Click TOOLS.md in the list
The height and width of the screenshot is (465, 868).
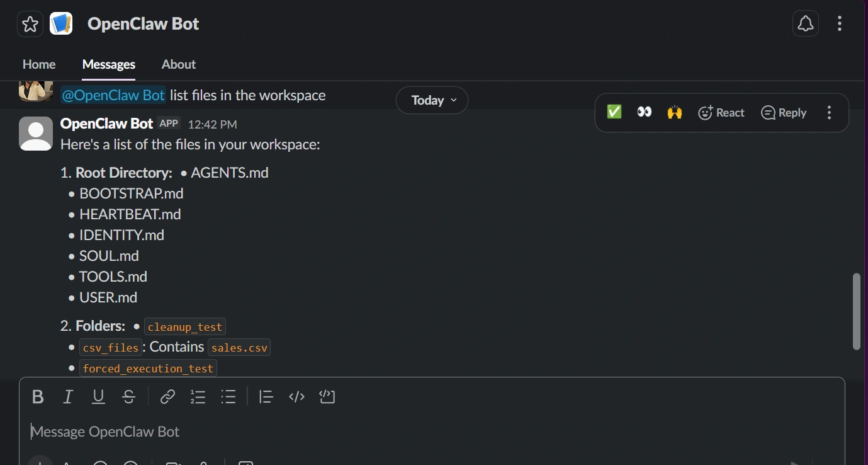click(113, 277)
